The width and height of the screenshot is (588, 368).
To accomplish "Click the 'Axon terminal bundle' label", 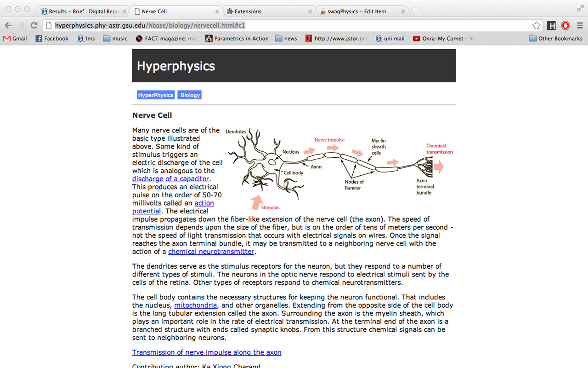I will pyautogui.click(x=425, y=187).
